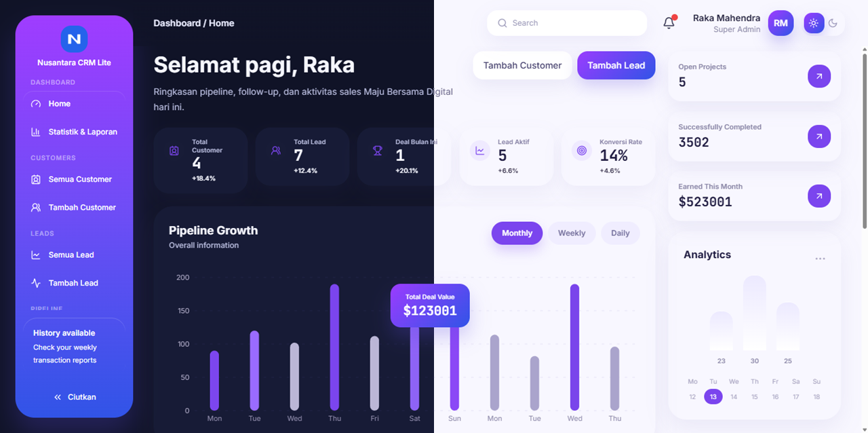Open Open Projects arrow button
The image size is (868, 433).
click(819, 76)
